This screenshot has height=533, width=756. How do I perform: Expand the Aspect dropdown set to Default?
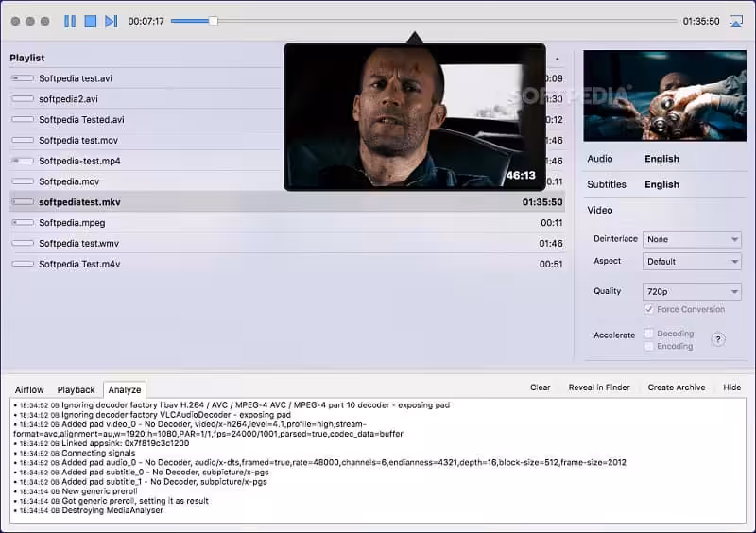click(692, 261)
